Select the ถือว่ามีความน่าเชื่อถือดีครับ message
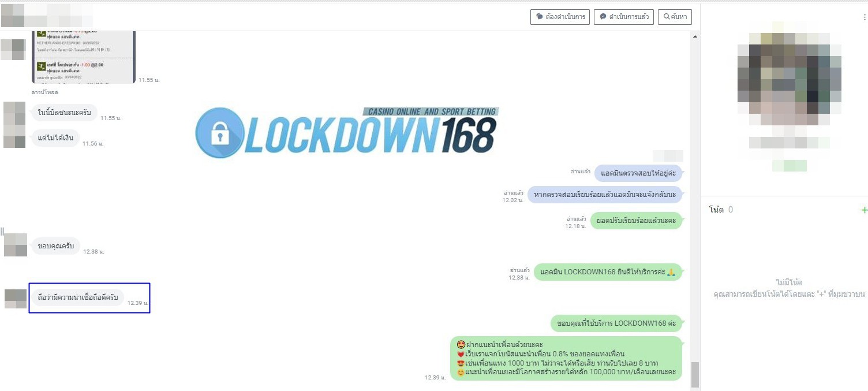This screenshot has width=868, height=391. (x=77, y=297)
